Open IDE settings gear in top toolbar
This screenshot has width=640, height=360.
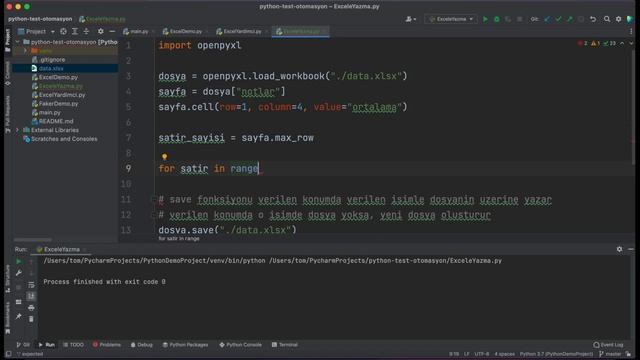coord(618,19)
